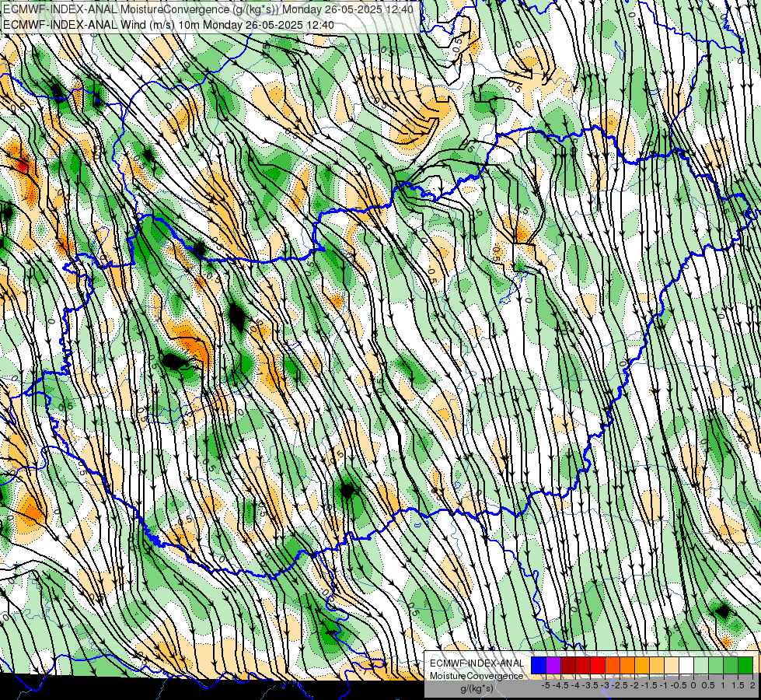Click the legend label ECMWF-INDEX-ANAL
This screenshot has width=761, height=700.
pyautogui.click(x=477, y=663)
